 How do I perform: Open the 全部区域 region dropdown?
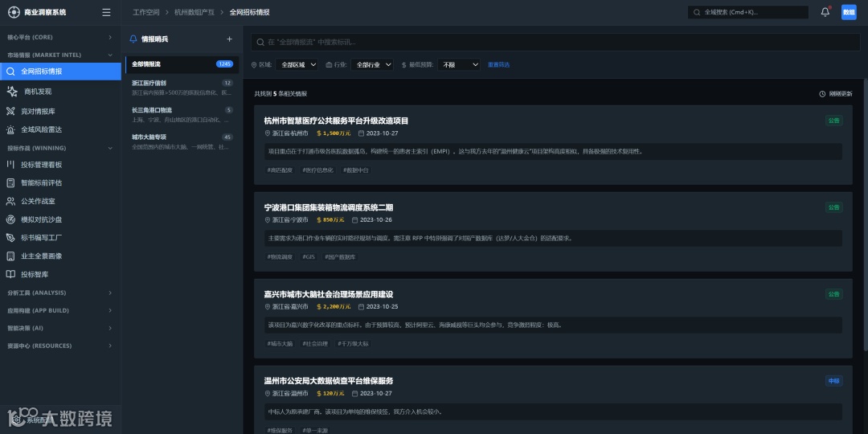click(297, 65)
